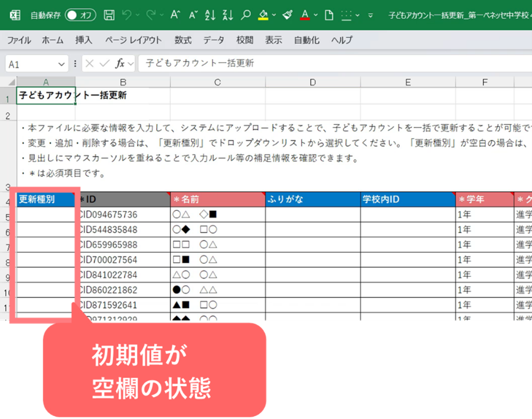Apply the red font color
The width and height of the screenshot is (532, 419).
(305, 15)
